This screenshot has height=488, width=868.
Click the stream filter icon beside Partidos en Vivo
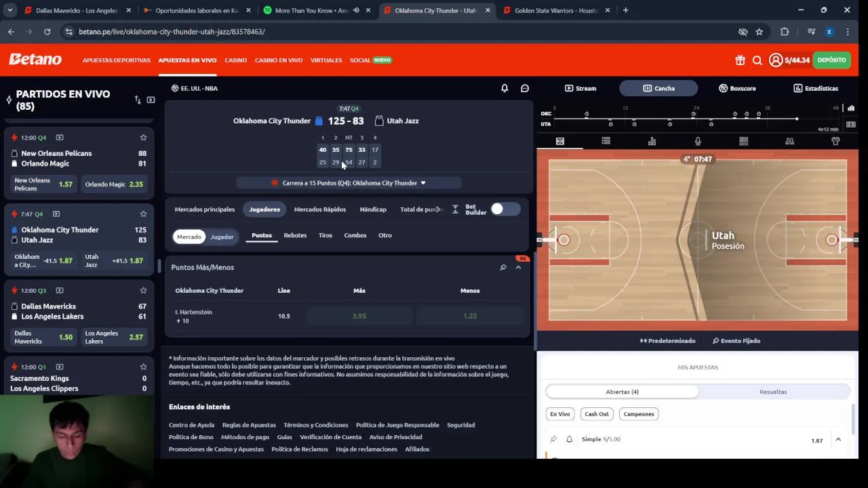click(x=151, y=100)
